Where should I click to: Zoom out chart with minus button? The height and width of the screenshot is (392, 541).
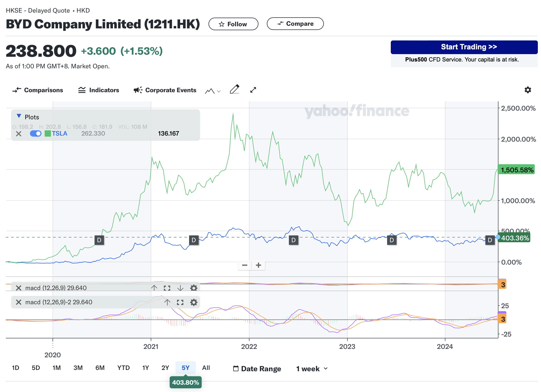(245, 265)
